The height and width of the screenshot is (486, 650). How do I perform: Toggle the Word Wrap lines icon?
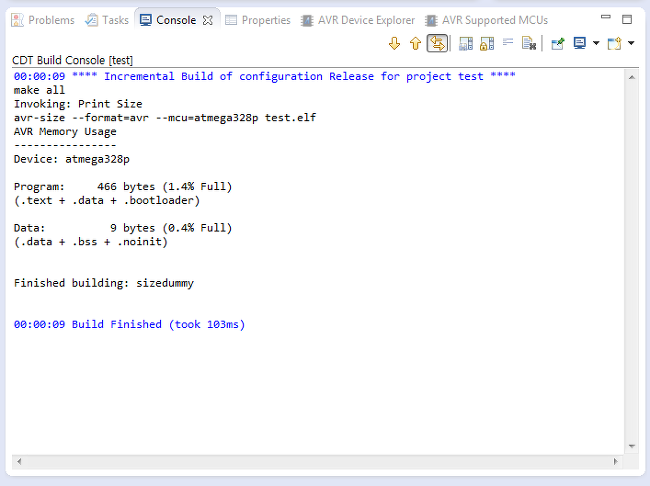click(508, 42)
